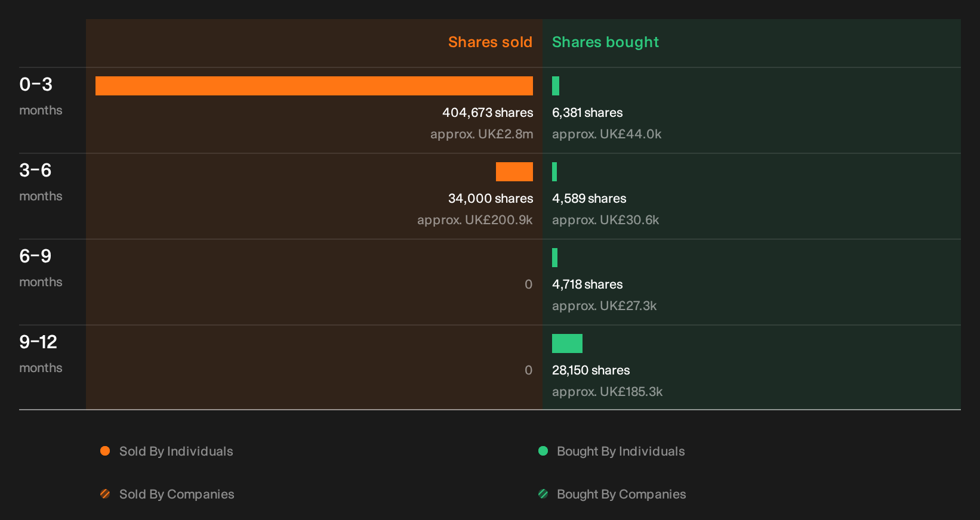
Task: Click the 4,718 shares value
Action: (x=587, y=284)
